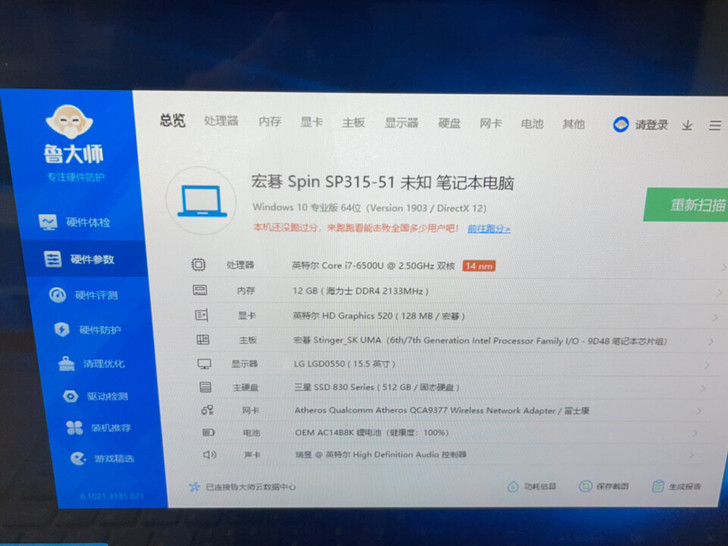This screenshot has height=546, width=728.
Task: Click the orange 14 nm badge
Action: tap(479, 266)
